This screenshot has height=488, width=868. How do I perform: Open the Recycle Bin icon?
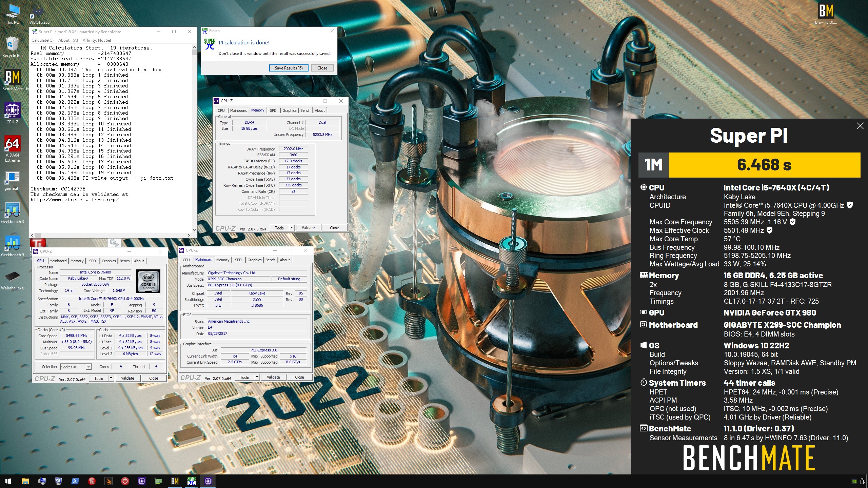12,47
